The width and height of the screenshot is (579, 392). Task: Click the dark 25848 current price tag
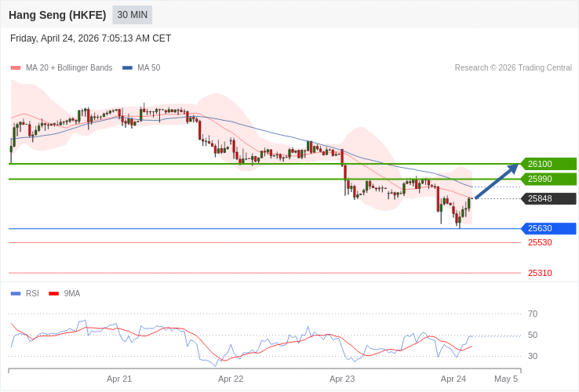548,198
